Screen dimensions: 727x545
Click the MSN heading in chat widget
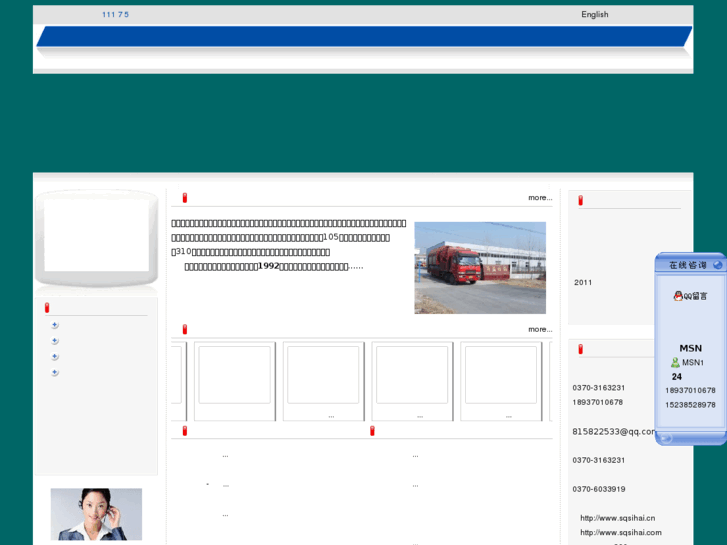(690, 348)
